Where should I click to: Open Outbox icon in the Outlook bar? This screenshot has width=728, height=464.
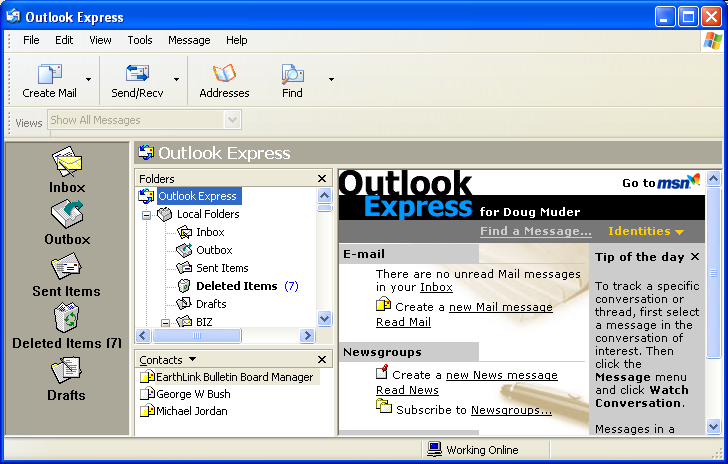point(67,214)
